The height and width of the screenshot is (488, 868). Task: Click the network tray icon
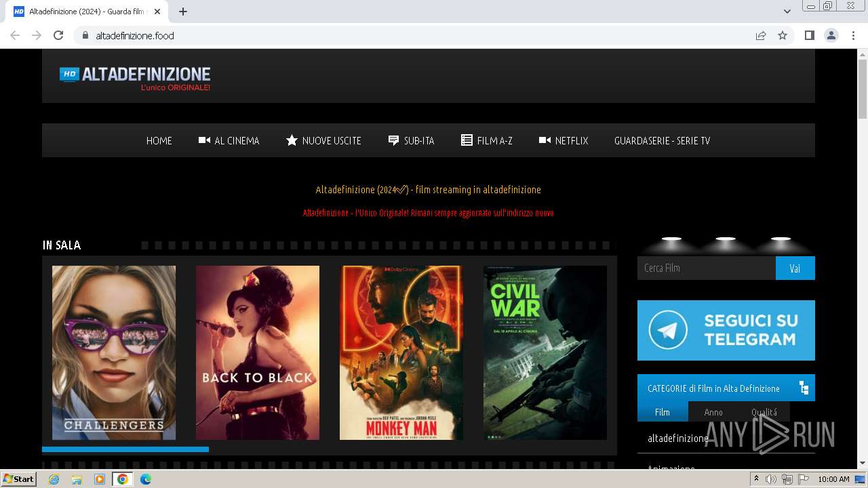pyautogui.click(x=787, y=479)
